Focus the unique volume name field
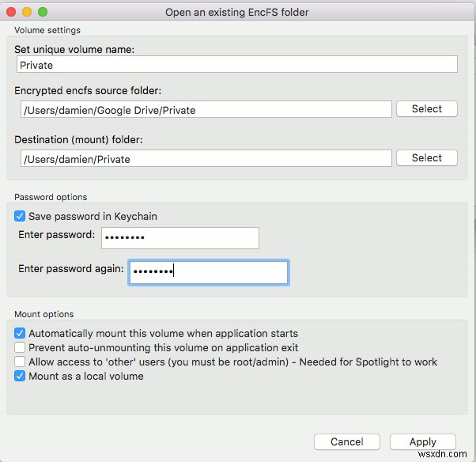The image size is (476, 462). click(236, 64)
